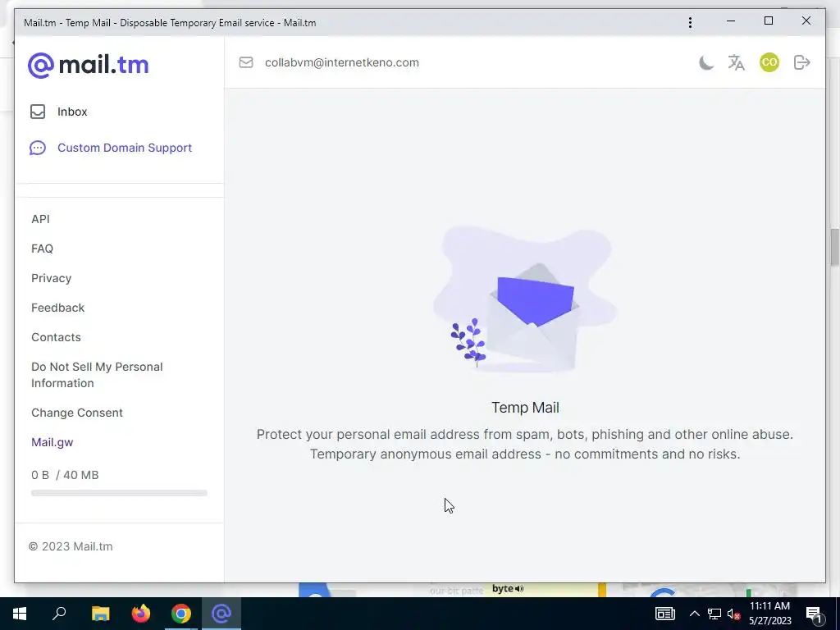Launch Firefox from the taskbar
840x630 pixels.
(141, 614)
